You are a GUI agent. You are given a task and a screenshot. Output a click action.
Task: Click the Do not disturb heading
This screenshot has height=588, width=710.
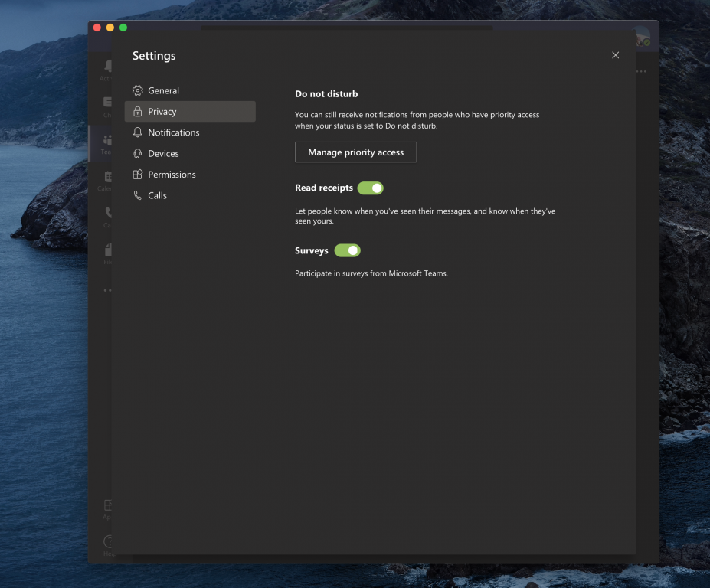coord(326,93)
